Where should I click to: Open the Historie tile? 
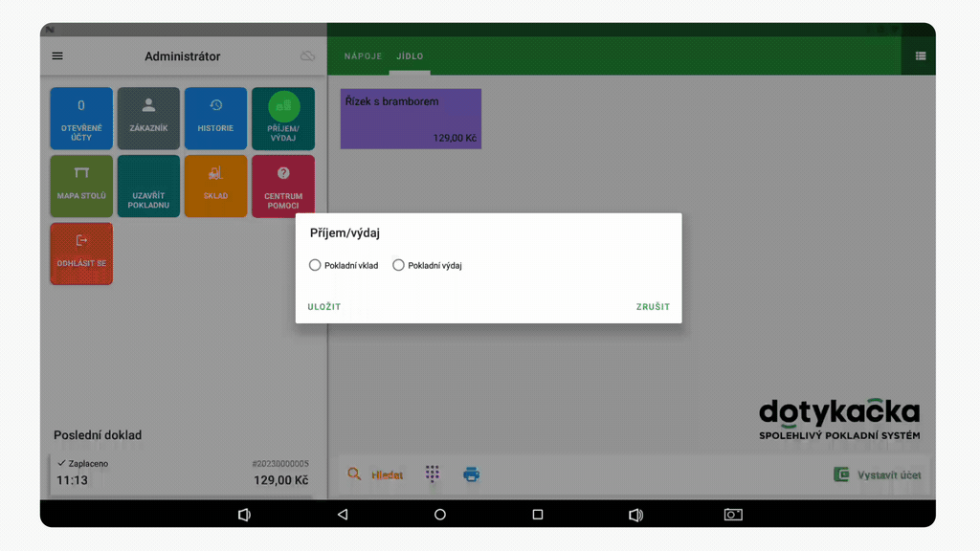tap(215, 119)
